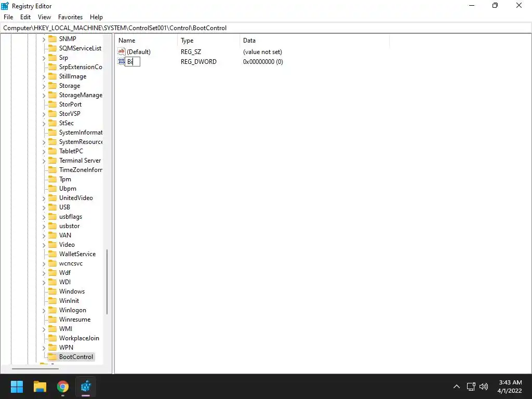Screen dimensions: 532x399
Task: Expand the Winlogon key
Action: [44, 311]
